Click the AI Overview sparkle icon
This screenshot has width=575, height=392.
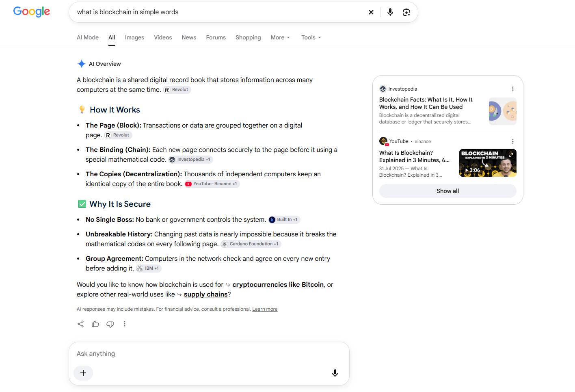pos(82,64)
